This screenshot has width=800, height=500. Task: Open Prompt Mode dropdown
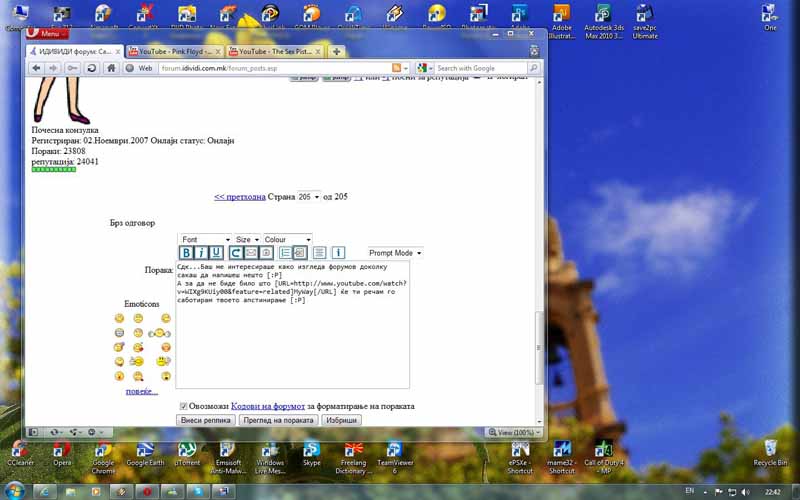pos(395,253)
